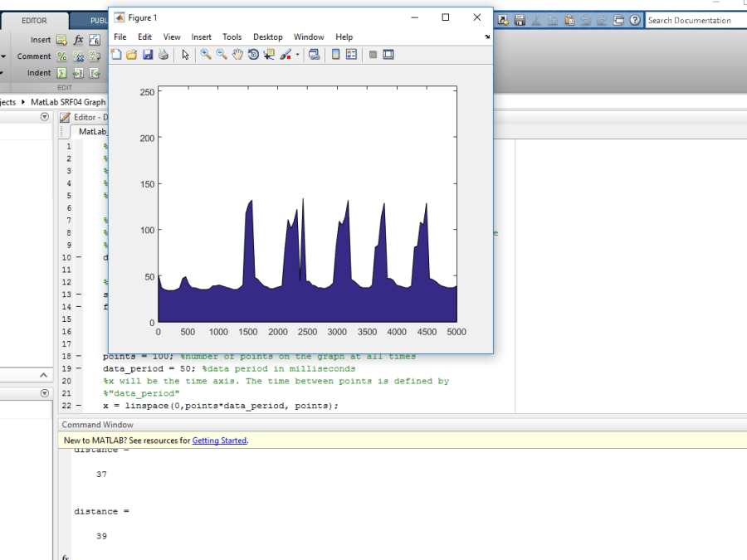Click Increase Indent icon
Image resolution: width=747 pixels, height=560 pixels.
[x=78, y=73]
